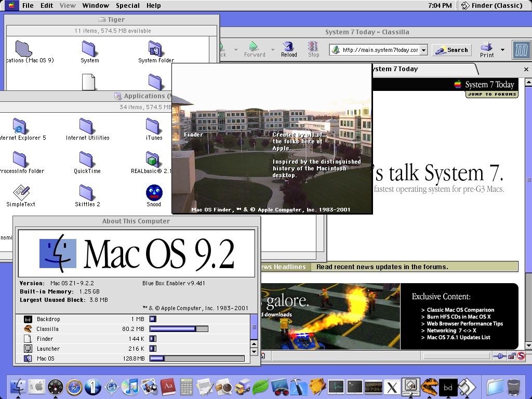Click the scroll up arrow of Classilla page
The width and height of the screenshot is (532, 399).
(x=528, y=82)
